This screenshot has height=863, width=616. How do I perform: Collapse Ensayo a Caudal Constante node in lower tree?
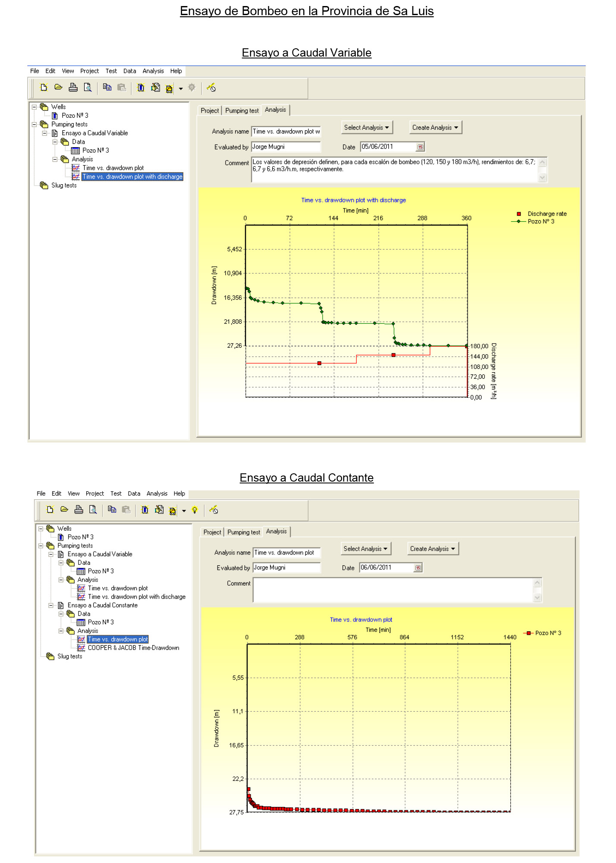point(50,605)
